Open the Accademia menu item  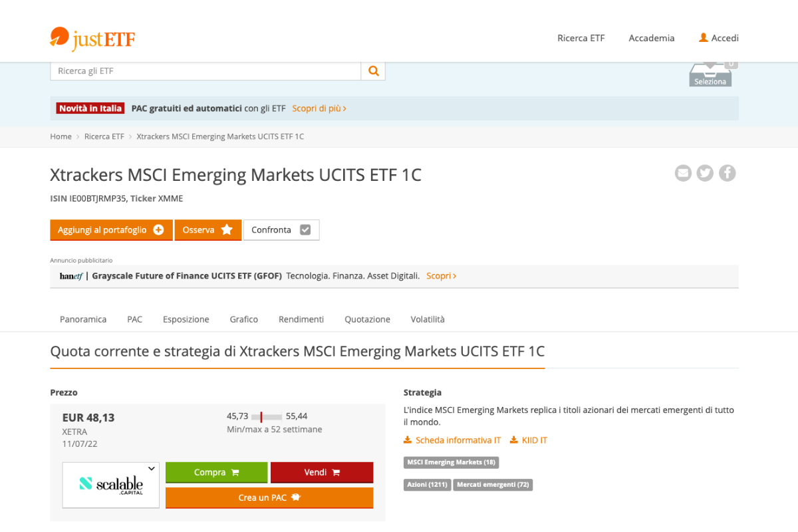(x=651, y=38)
